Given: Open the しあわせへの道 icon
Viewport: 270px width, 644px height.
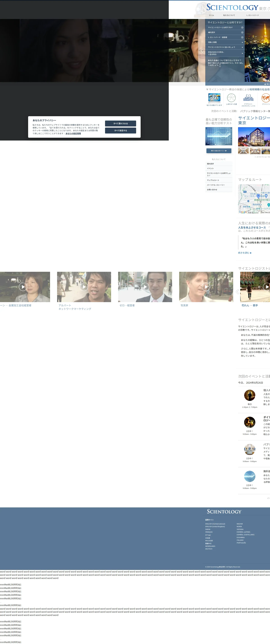Looking at the screenshot, I should pos(231,98).
